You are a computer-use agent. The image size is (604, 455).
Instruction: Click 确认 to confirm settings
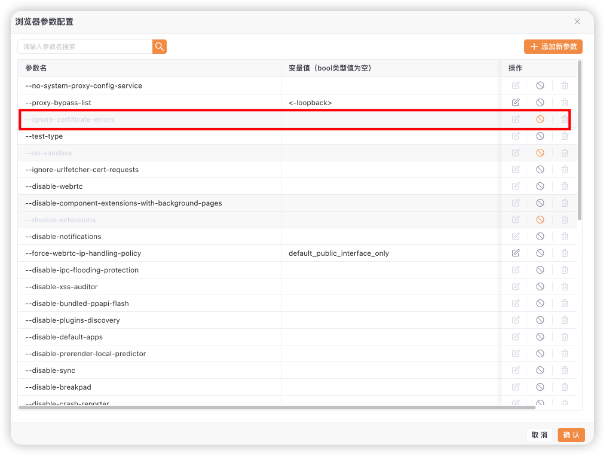571,435
